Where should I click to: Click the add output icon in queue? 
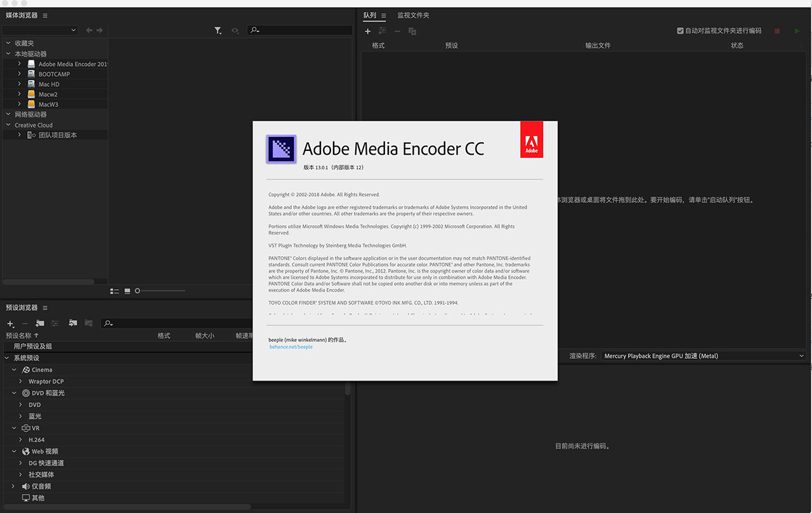pyautogui.click(x=383, y=31)
